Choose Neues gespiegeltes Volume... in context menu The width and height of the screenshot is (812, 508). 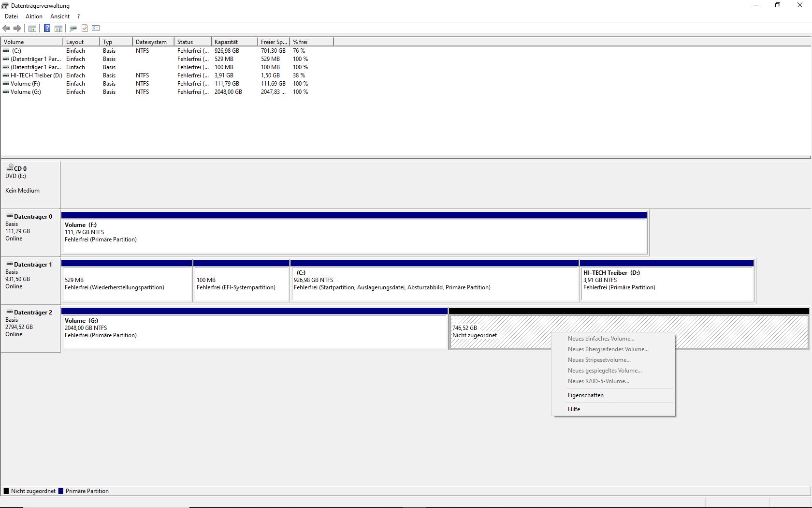tap(613, 371)
